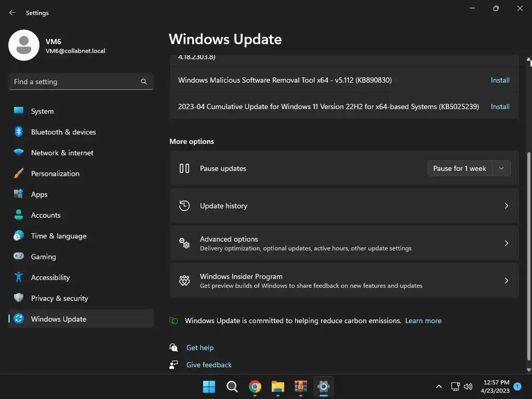Open the Gaming settings page
Image resolution: width=532 pixels, height=399 pixels.
[x=81, y=257]
